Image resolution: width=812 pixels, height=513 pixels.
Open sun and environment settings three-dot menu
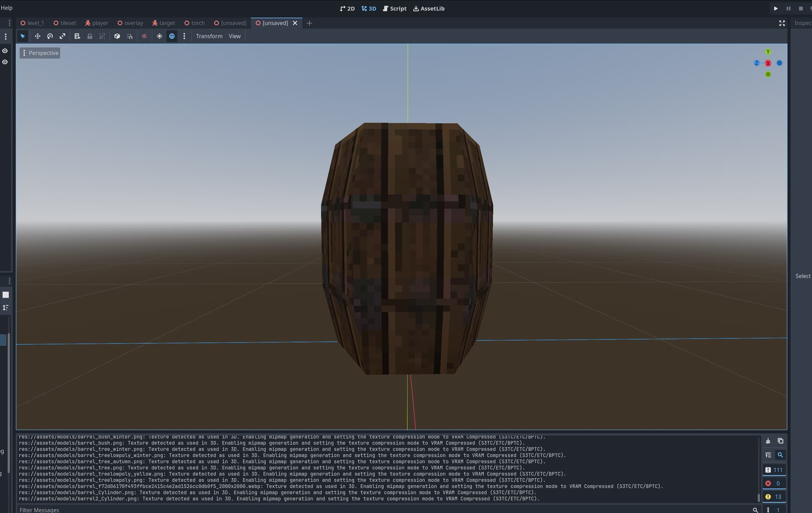(184, 36)
